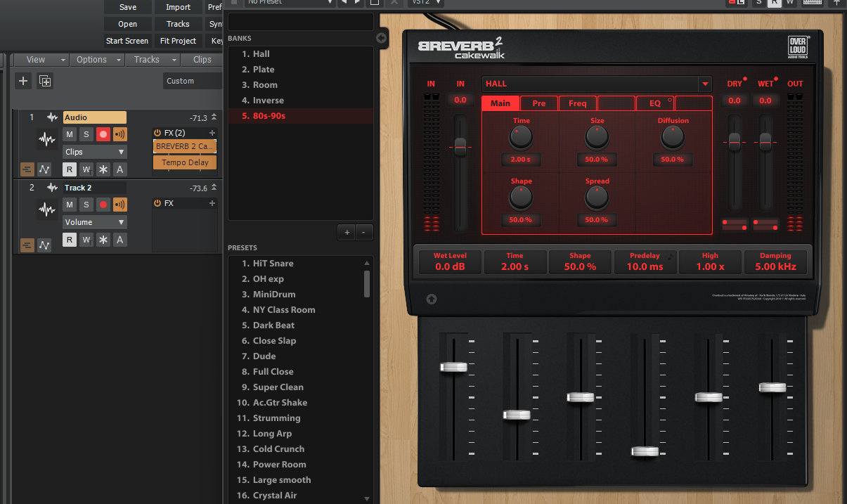Select the BREVERB 2 Cakewalk effect slot
The height and width of the screenshot is (504, 847).
185,146
